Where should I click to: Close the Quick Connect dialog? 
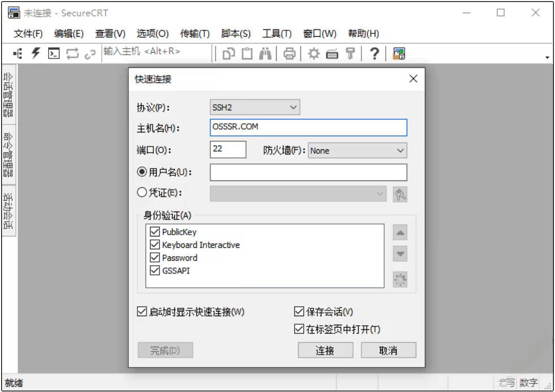(413, 79)
